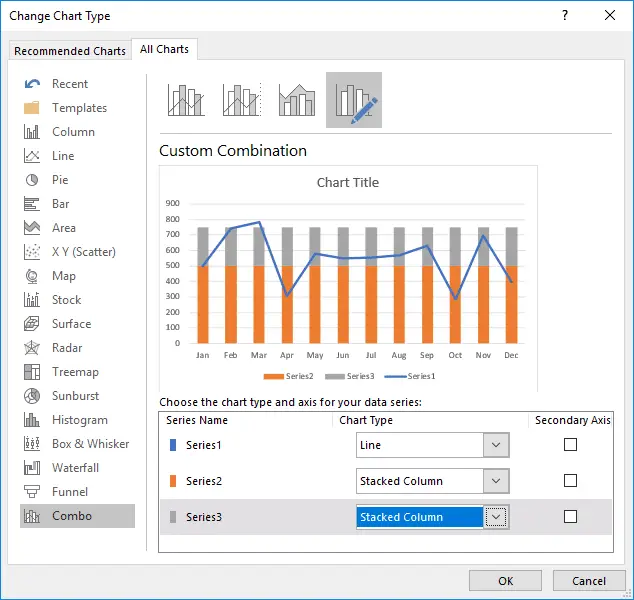Open the Series1 chart type dropdown arrow
634x600 pixels.
click(x=496, y=445)
